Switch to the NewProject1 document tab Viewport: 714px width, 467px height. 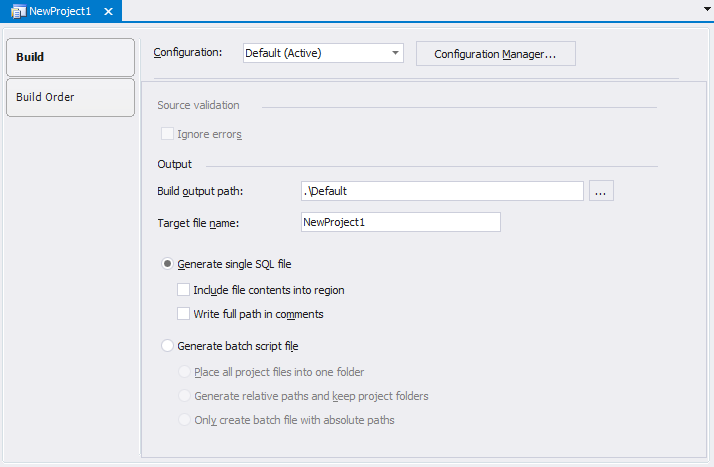point(61,11)
